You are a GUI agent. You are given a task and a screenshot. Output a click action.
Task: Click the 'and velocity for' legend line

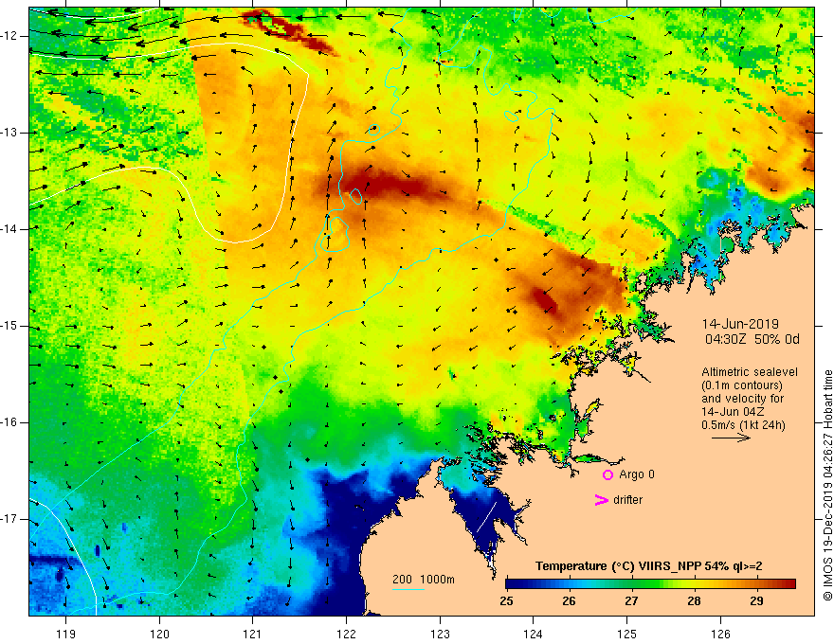click(742, 399)
